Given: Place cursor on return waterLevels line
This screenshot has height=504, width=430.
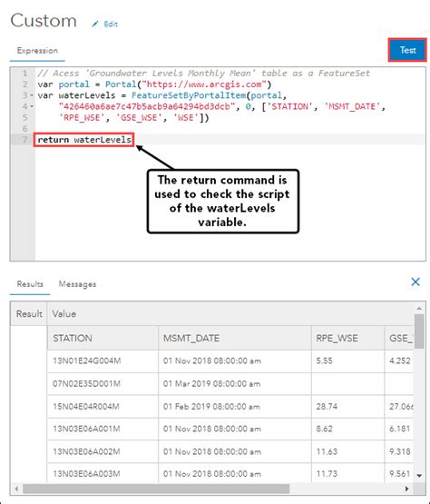Looking at the screenshot, I should [x=84, y=140].
